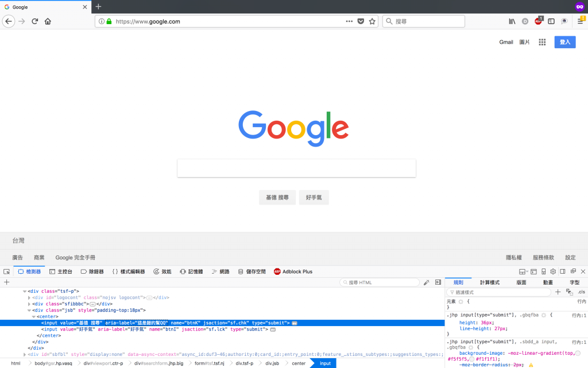588x368 pixels.
Task: Open DevTools settings gear
Action: point(553,271)
